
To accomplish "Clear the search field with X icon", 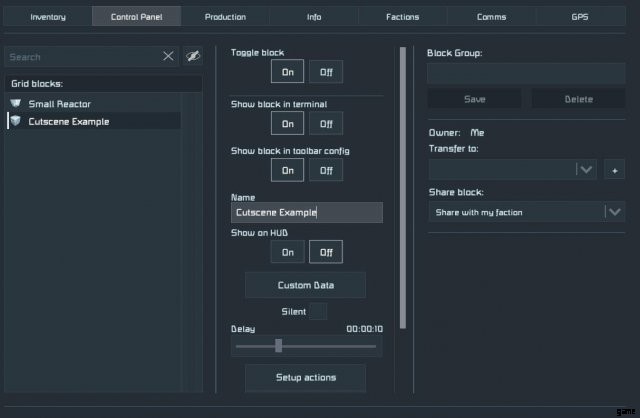I will pos(168,57).
